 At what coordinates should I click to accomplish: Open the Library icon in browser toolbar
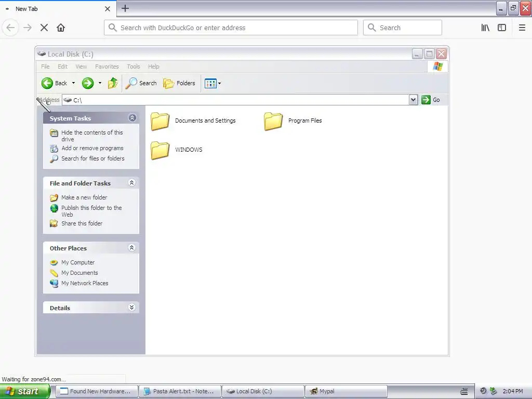(485, 28)
